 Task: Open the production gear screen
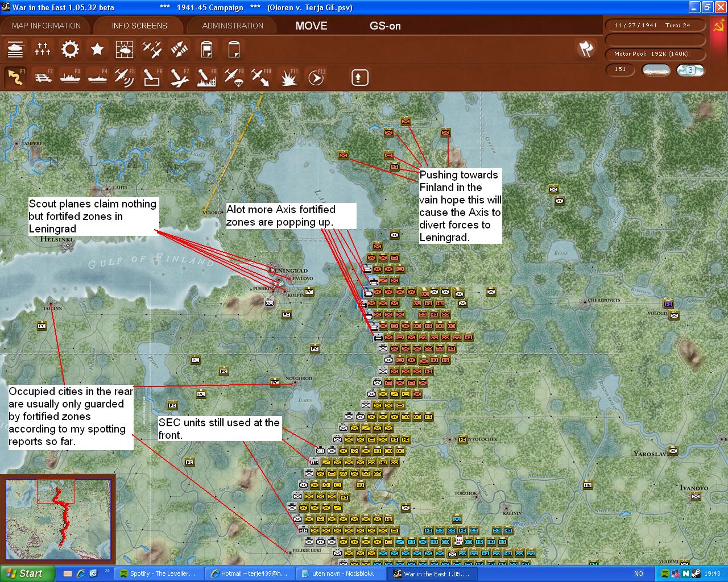pos(70,49)
